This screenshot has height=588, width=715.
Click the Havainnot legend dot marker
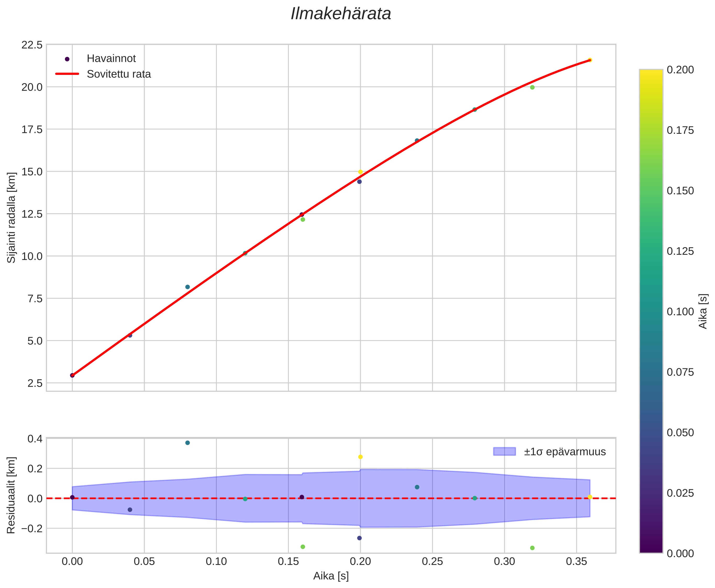coord(67,59)
